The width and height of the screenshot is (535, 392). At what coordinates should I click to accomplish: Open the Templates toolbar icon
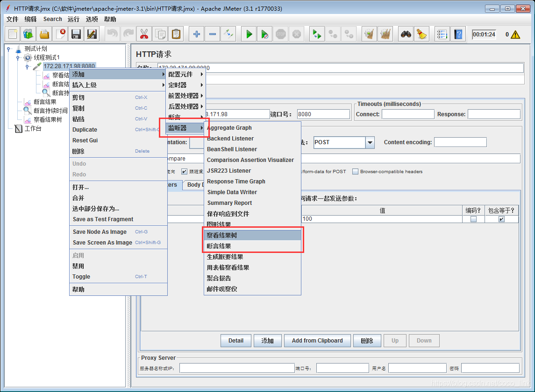pos(29,34)
